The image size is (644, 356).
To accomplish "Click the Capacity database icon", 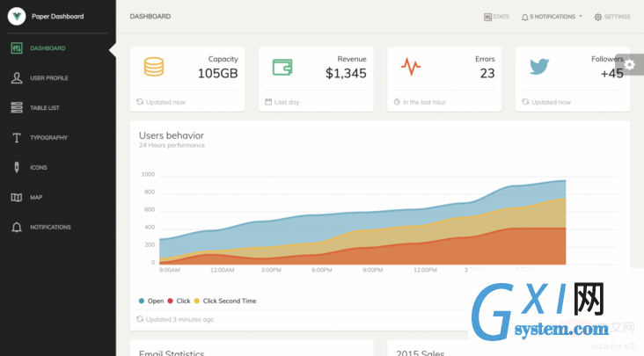I will [x=154, y=67].
